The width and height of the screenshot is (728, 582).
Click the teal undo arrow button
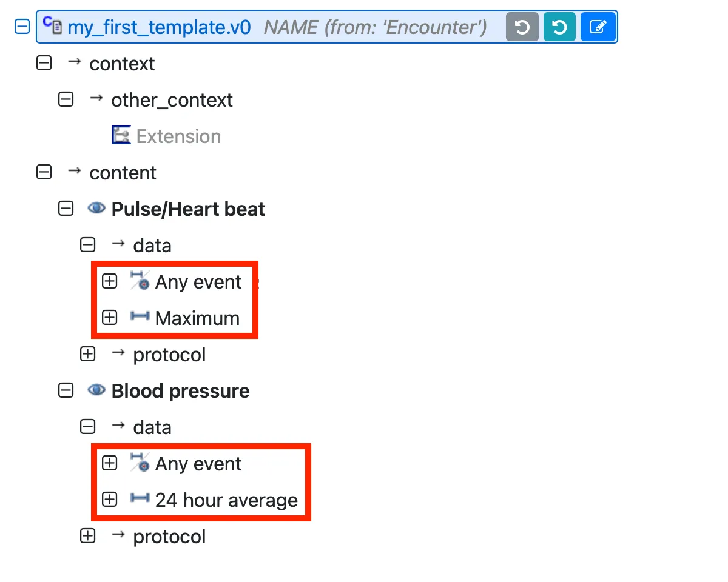[559, 27]
